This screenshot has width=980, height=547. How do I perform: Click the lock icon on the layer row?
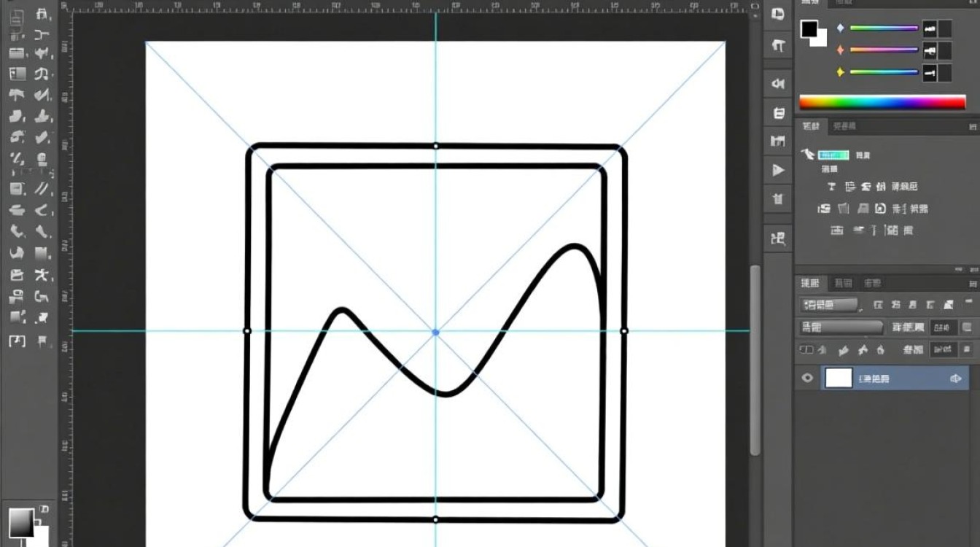[955, 379]
